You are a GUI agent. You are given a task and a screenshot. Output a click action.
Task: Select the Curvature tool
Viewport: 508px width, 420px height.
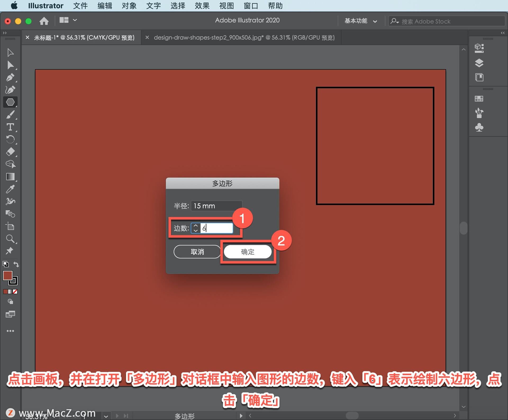[10, 90]
